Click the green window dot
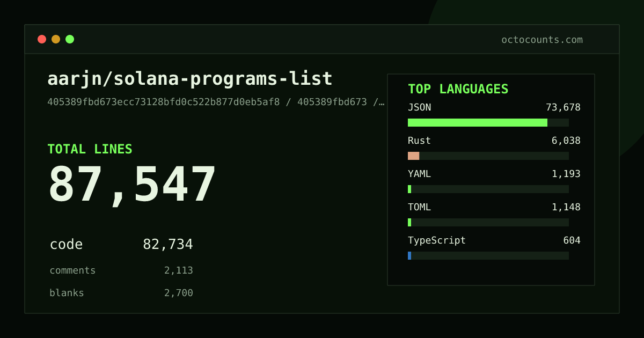 [x=70, y=39]
